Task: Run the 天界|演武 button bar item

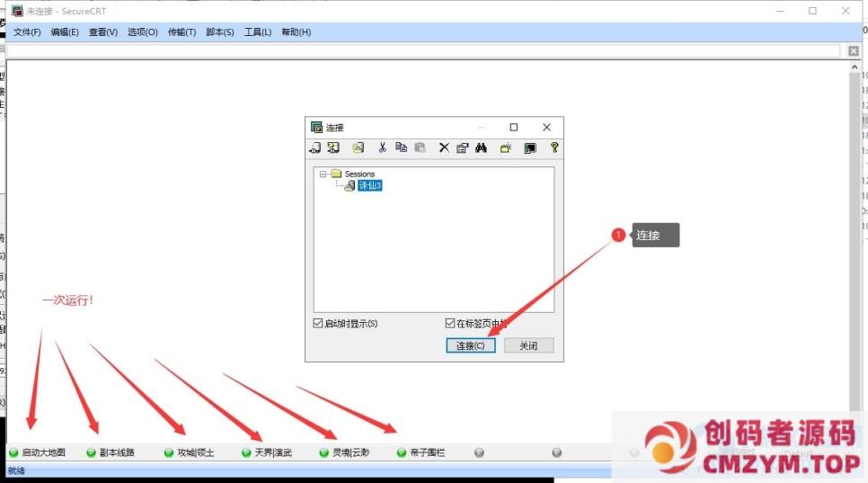Action: point(267,452)
